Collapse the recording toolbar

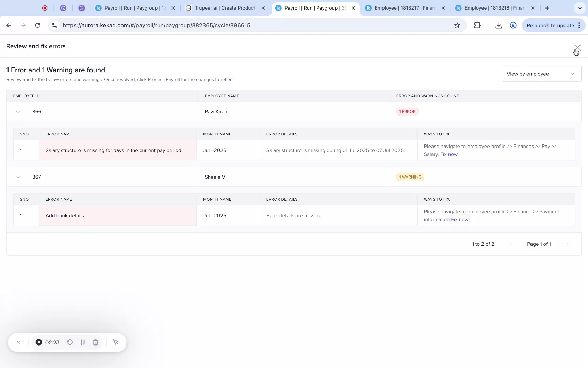tap(19, 342)
